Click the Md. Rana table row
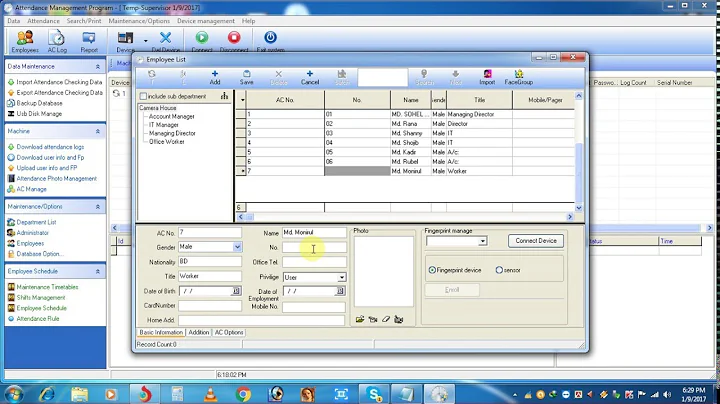 coord(405,123)
